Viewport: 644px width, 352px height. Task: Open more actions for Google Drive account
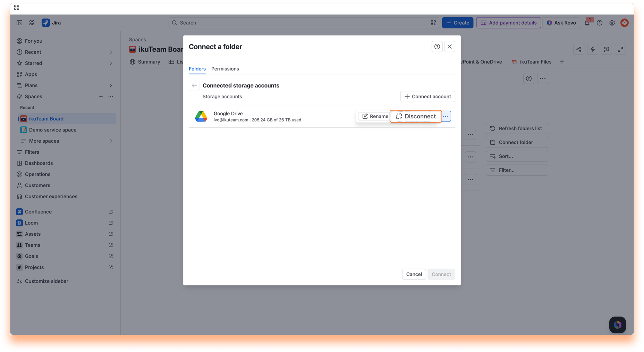pyautogui.click(x=446, y=116)
